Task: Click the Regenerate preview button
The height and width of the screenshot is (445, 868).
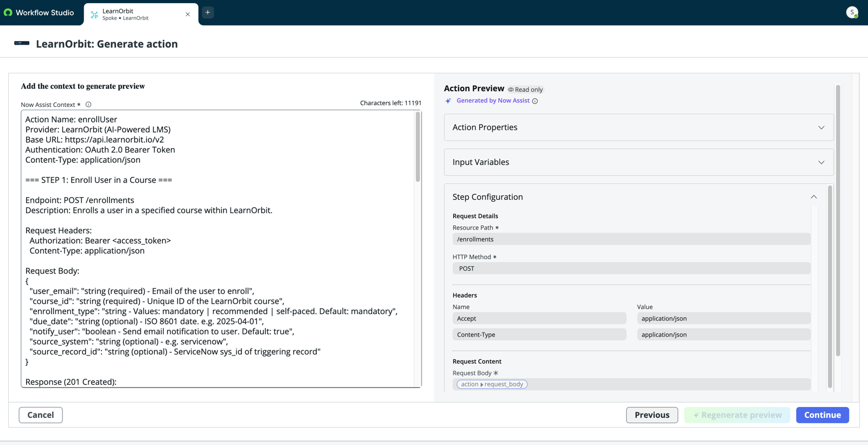Action: (737, 415)
